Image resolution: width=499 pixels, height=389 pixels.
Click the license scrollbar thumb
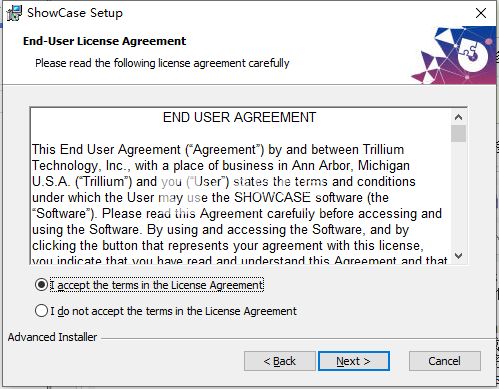[x=458, y=134]
